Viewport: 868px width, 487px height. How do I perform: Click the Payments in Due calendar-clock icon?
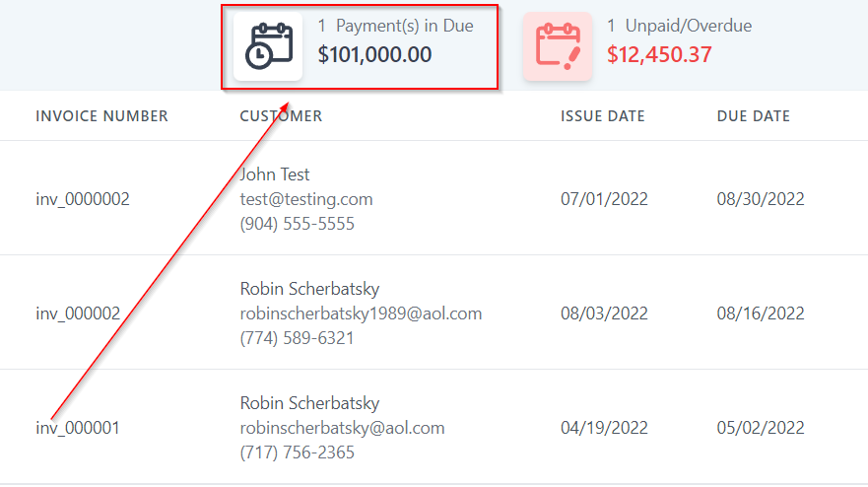pos(267,46)
